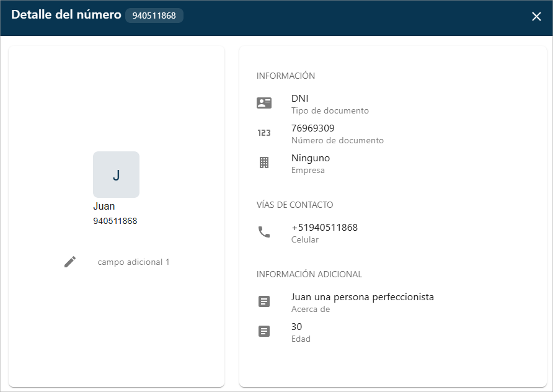The width and height of the screenshot is (553, 392).
Task: Click the document number 76969309
Action: point(312,128)
